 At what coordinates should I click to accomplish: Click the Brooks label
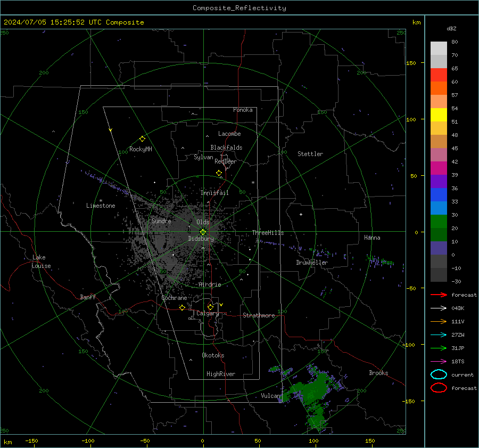(378, 373)
